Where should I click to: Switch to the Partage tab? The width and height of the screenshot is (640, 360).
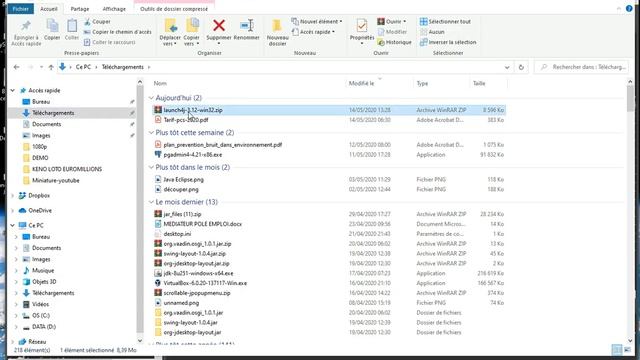[x=80, y=9]
